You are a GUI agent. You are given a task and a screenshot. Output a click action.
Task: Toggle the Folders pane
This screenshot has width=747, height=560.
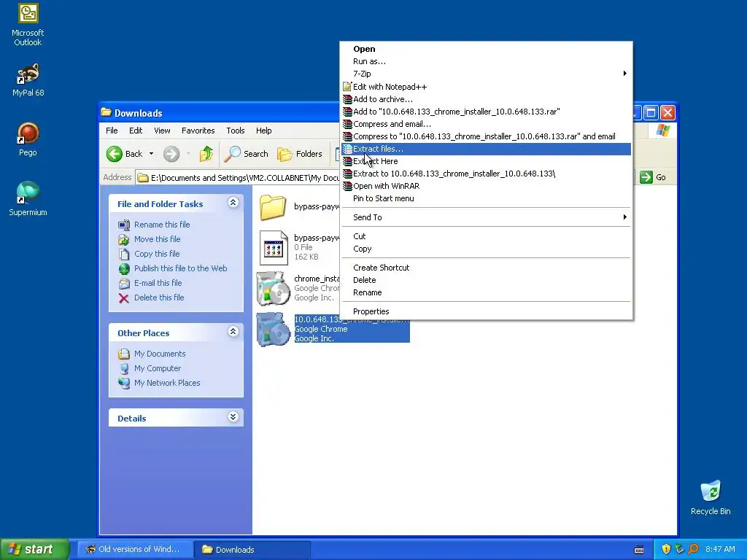(300, 154)
